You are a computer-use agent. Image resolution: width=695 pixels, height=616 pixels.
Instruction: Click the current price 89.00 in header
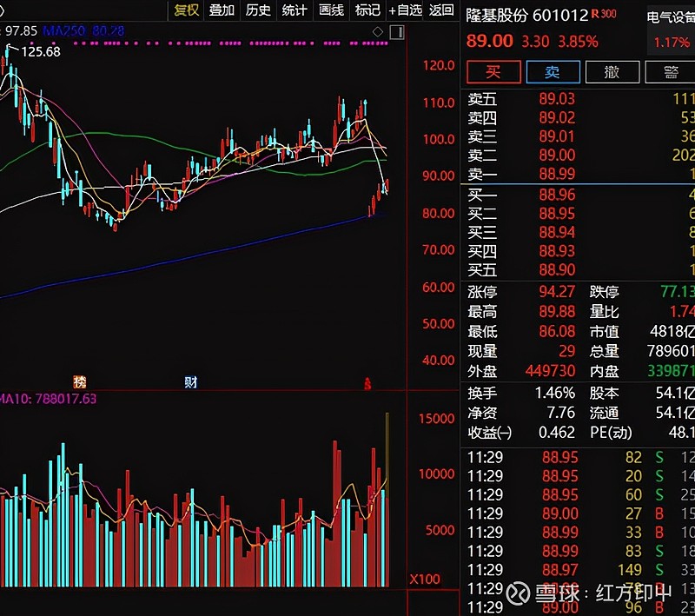(489, 41)
